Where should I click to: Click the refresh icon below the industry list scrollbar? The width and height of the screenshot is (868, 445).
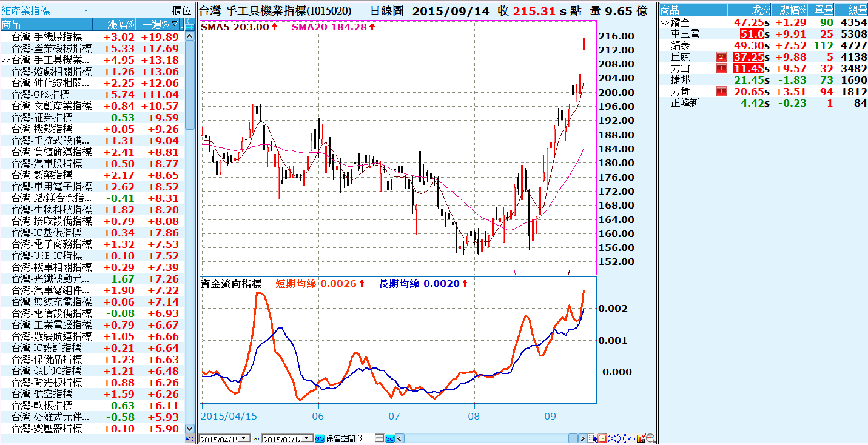pos(190,438)
